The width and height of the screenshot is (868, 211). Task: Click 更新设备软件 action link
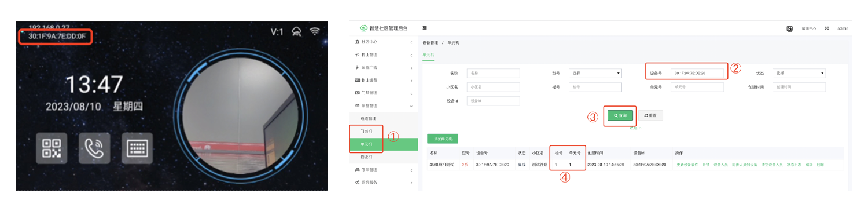(687, 165)
